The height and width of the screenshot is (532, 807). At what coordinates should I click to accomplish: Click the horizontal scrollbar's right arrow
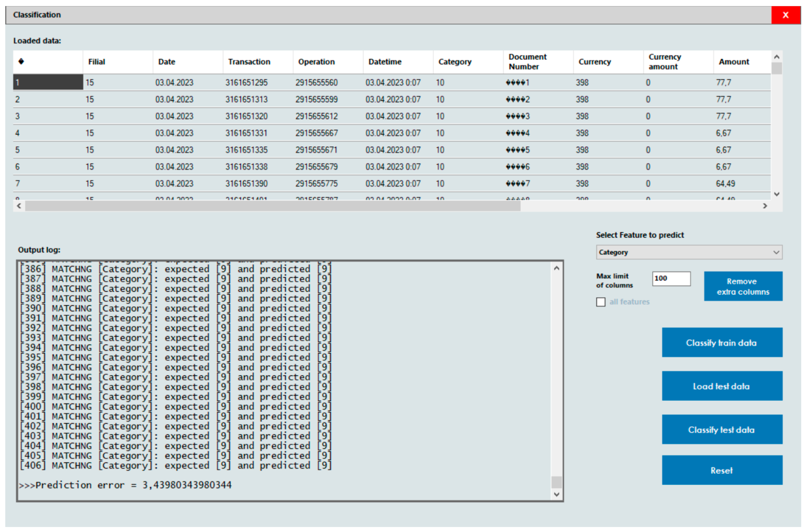pyautogui.click(x=765, y=206)
